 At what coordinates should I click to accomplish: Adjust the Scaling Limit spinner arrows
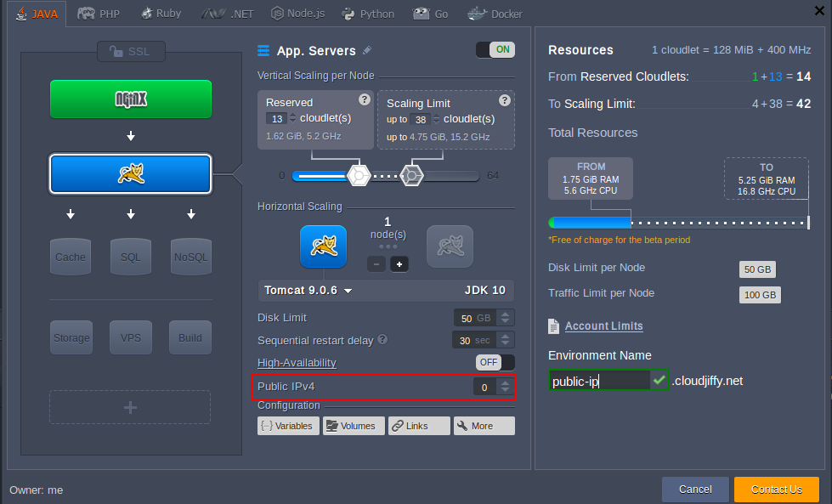tap(436, 119)
